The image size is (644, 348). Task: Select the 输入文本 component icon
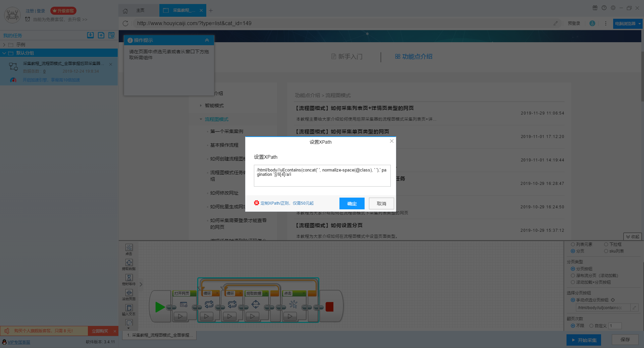[x=129, y=308]
